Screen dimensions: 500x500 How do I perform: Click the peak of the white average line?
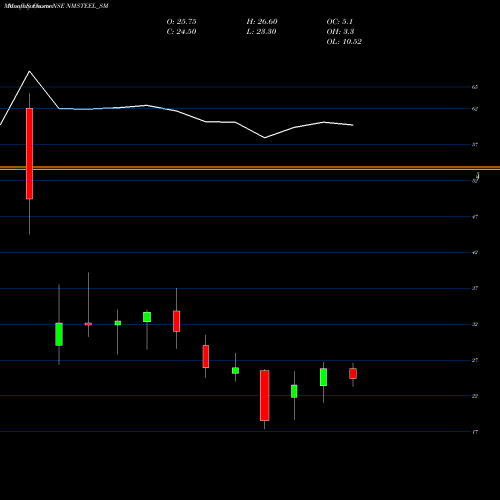point(29,71)
